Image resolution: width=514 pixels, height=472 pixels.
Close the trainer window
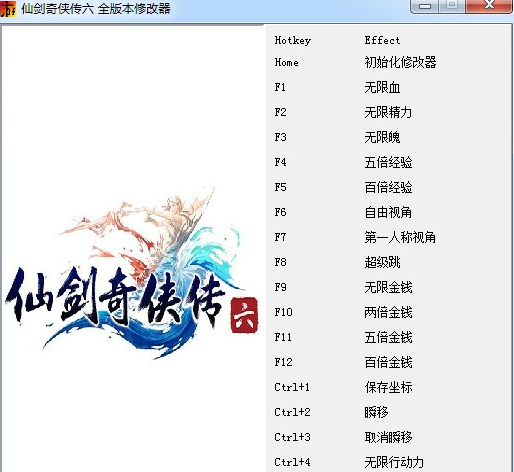[x=489, y=5]
